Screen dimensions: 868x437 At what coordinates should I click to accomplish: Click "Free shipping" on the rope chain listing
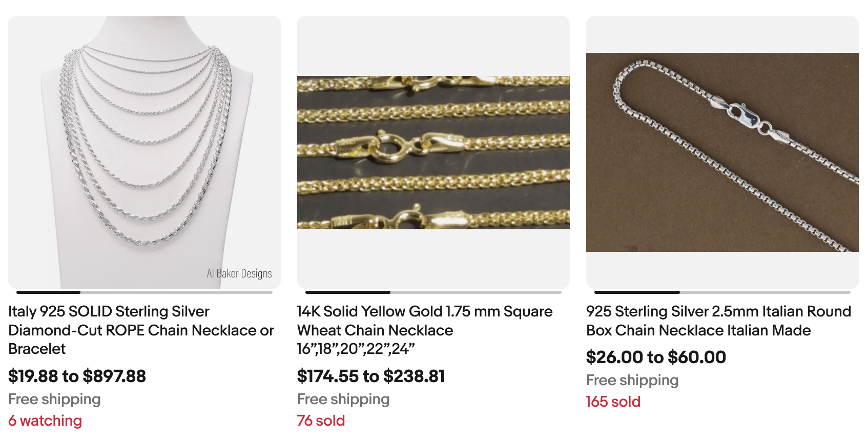[x=54, y=399]
